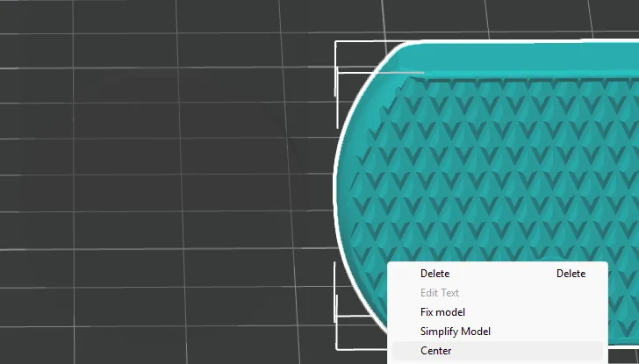Choose Delete from the context menu
Image resolution: width=639 pixels, height=364 pixels.
tap(497, 274)
